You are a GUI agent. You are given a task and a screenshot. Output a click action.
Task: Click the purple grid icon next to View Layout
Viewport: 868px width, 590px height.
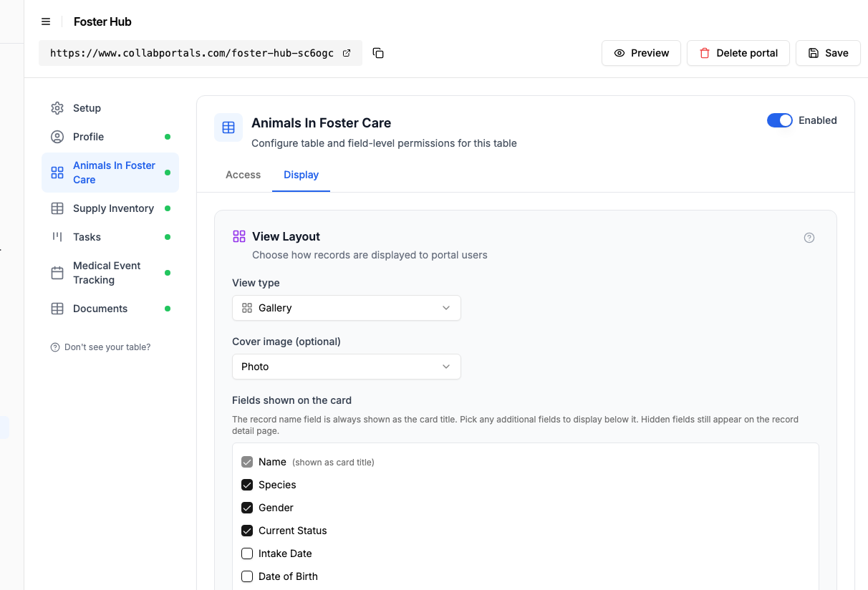coord(239,236)
